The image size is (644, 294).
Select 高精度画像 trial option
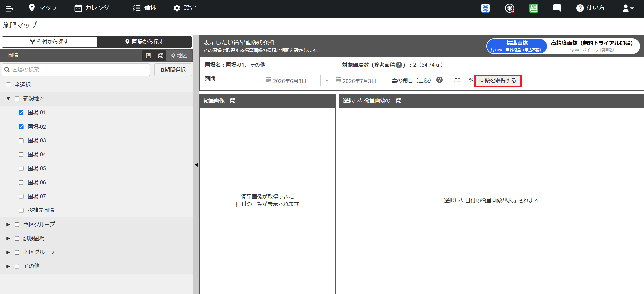[x=592, y=46]
